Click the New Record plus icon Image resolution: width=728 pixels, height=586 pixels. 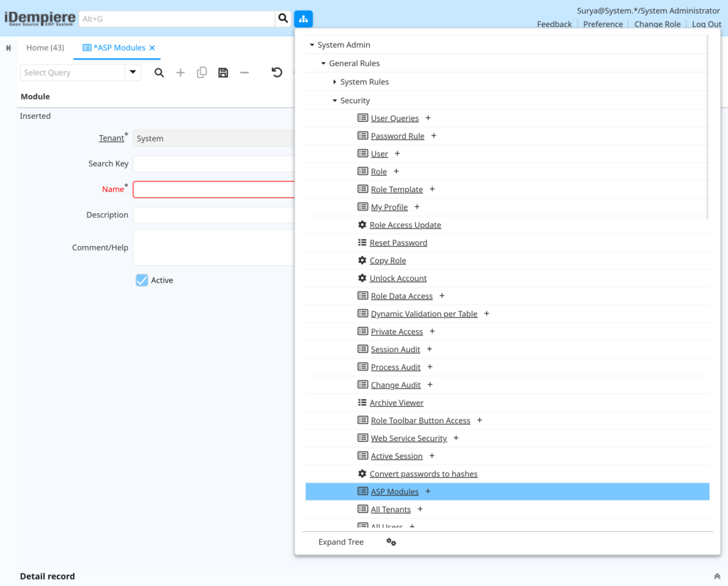click(x=181, y=73)
